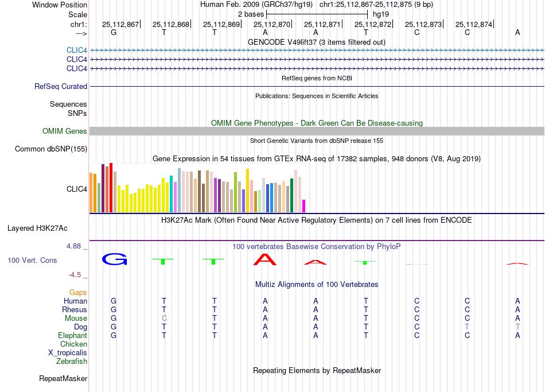Viewport: 545px width, 392px height.
Task: Click Short Genetic Variants from dbSNP title
Action: coord(317,141)
